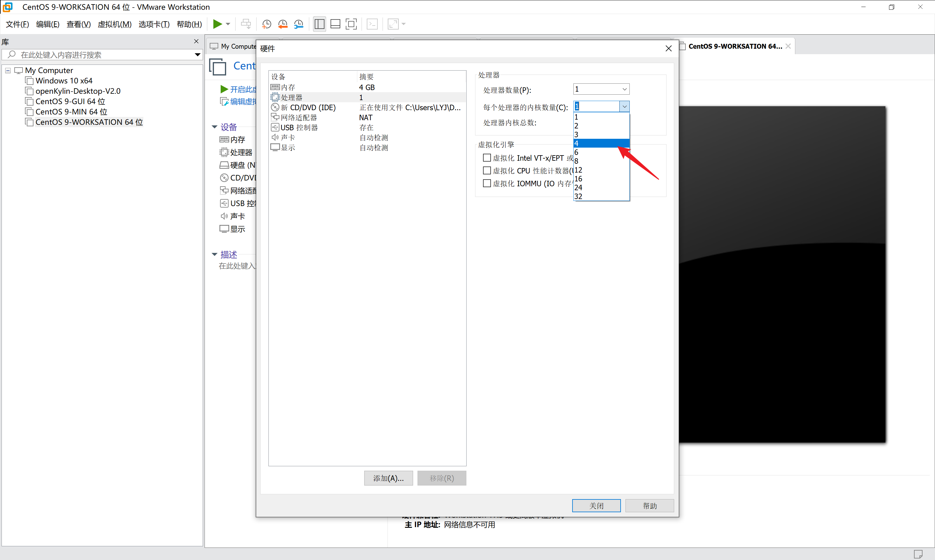
Task: Select openKylin-Desktop-V2.0 in the library
Action: point(78,91)
